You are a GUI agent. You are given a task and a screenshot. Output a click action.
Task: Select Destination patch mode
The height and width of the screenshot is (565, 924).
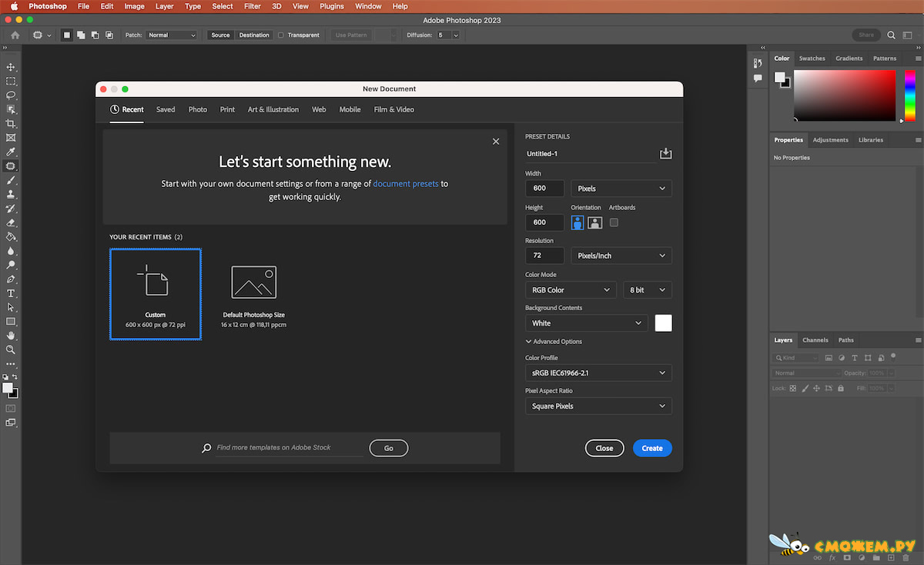pos(254,35)
